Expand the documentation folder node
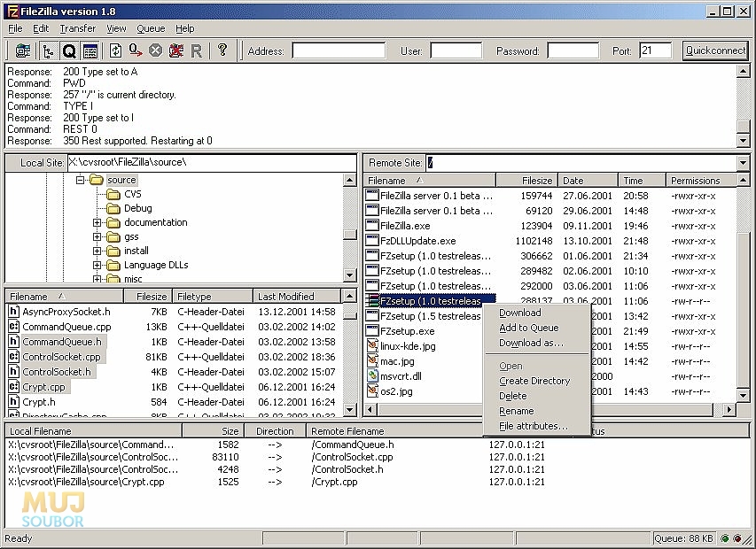The image size is (756, 549). (97, 222)
